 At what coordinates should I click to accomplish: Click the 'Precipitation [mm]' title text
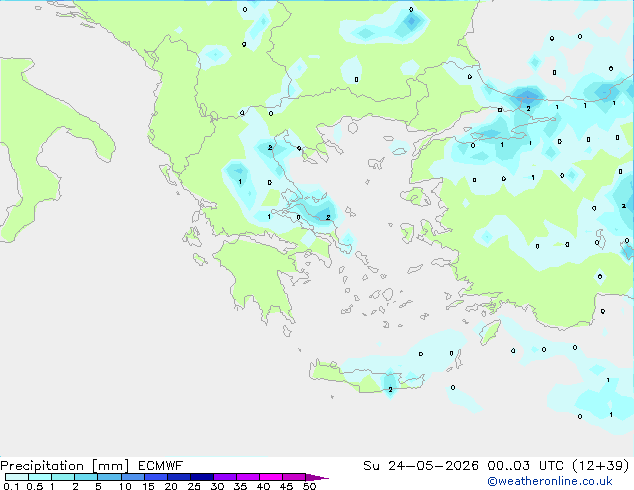tap(64, 466)
